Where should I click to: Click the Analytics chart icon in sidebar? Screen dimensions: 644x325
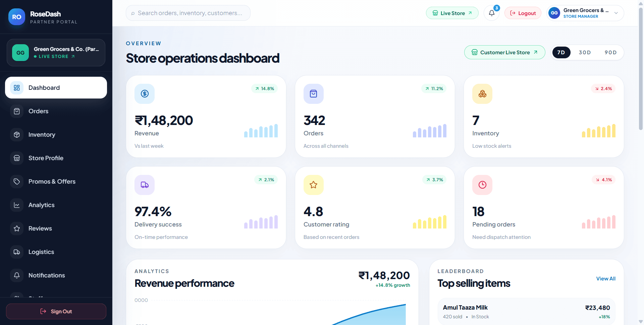[17, 205]
